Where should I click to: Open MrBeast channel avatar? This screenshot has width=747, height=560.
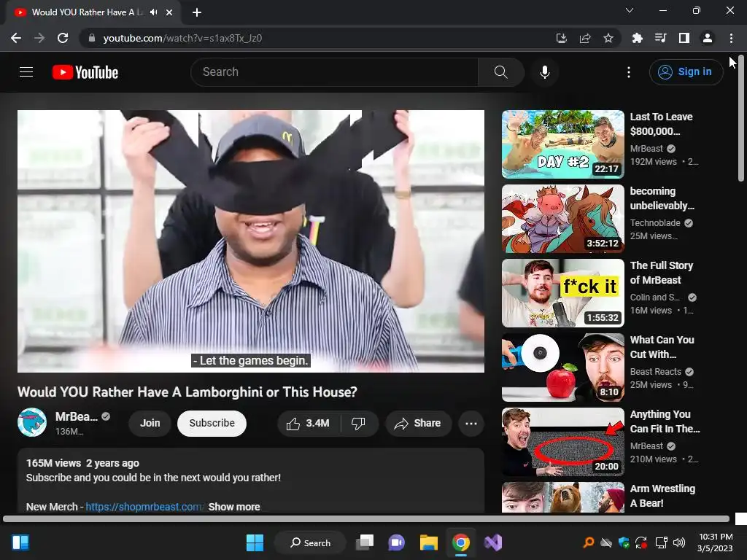coord(32,422)
